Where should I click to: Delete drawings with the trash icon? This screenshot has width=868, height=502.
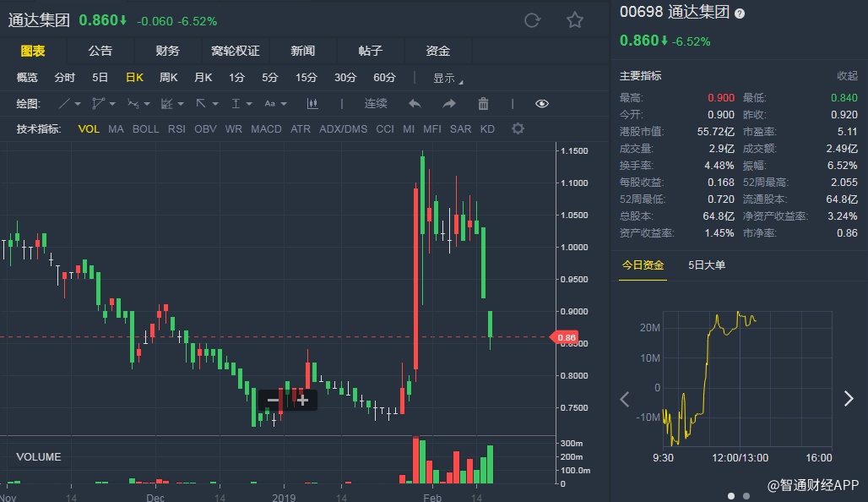[x=483, y=104]
